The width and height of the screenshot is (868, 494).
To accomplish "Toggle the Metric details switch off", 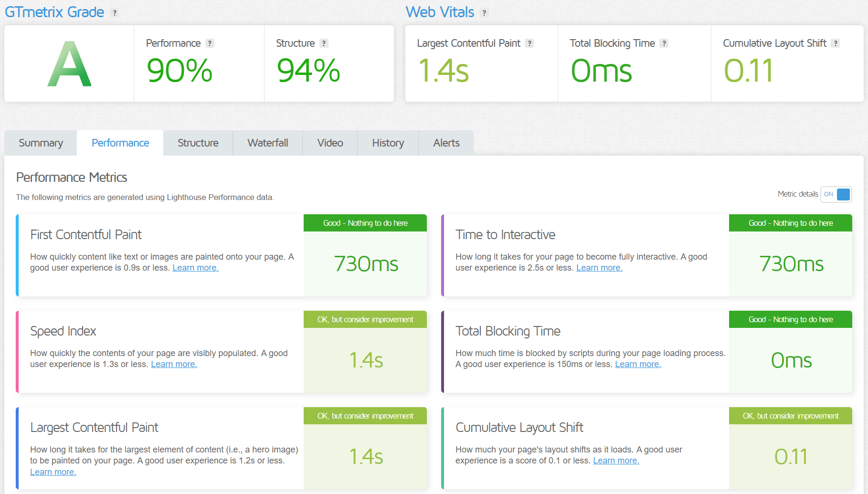I will [836, 194].
